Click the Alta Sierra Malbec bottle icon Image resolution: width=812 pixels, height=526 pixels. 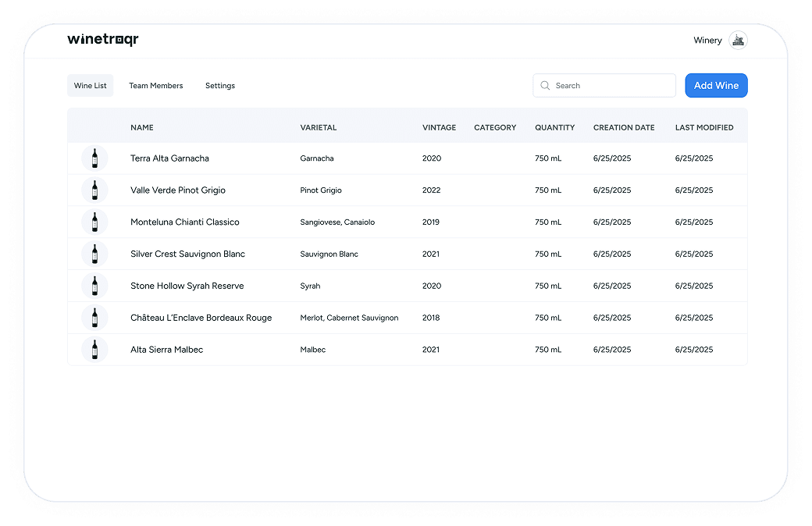94,350
